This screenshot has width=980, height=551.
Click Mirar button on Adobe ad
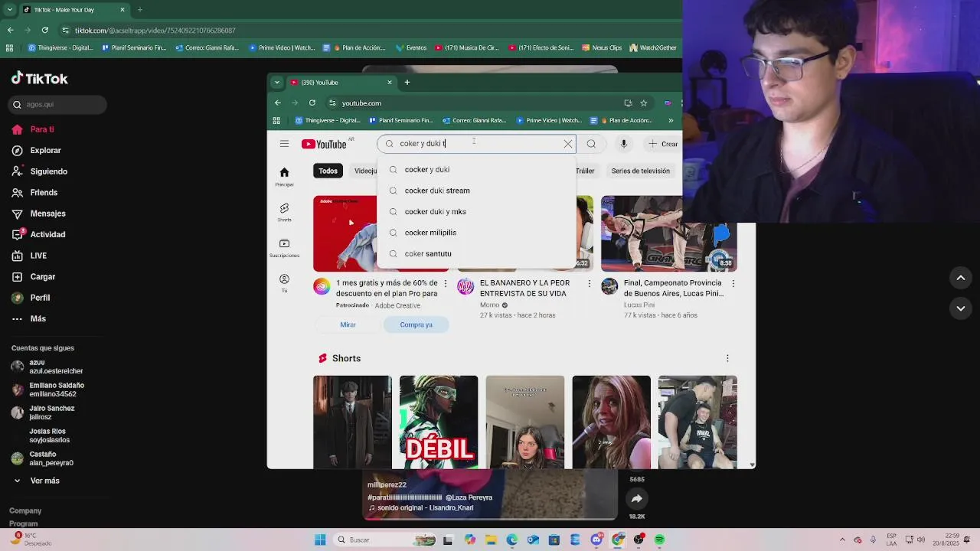coord(348,324)
